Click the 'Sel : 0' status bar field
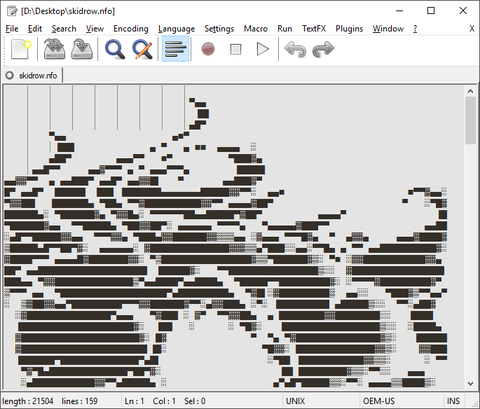 [195, 401]
